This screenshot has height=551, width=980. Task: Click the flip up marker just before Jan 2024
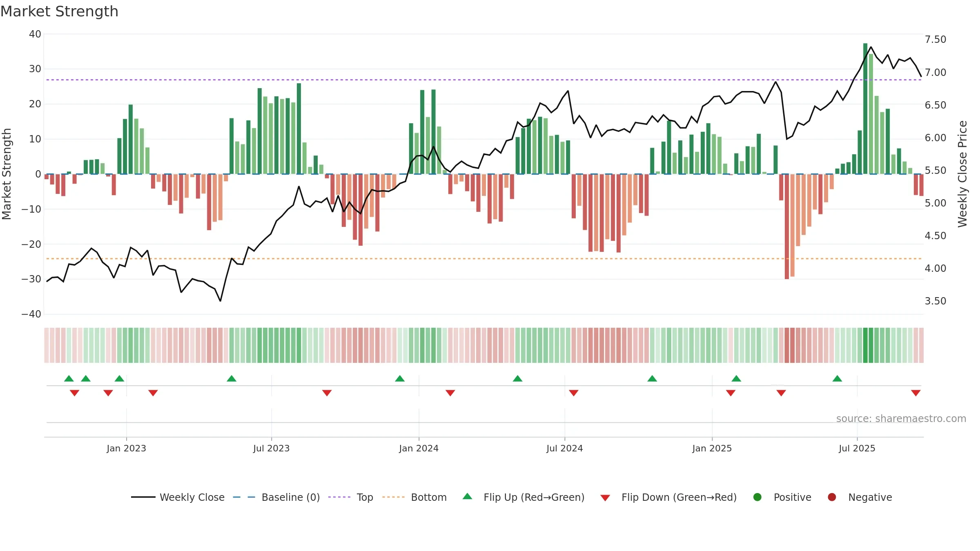[x=400, y=379]
